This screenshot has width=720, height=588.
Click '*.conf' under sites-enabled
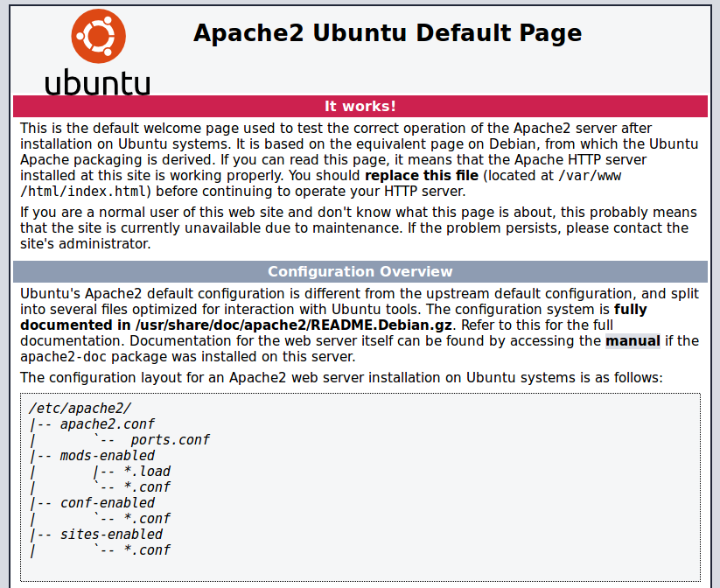[147, 550]
